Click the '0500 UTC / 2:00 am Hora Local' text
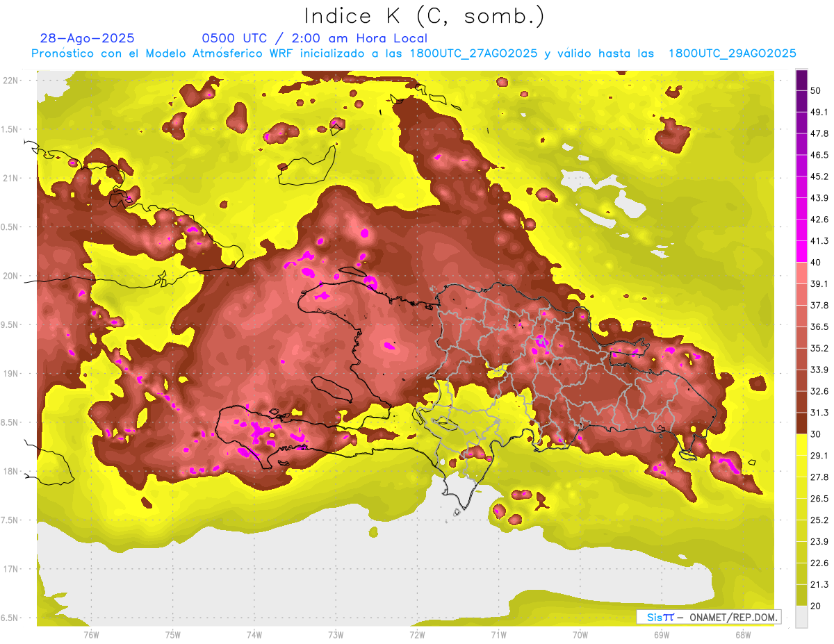Screen dimensions: 834x644 coord(315,38)
